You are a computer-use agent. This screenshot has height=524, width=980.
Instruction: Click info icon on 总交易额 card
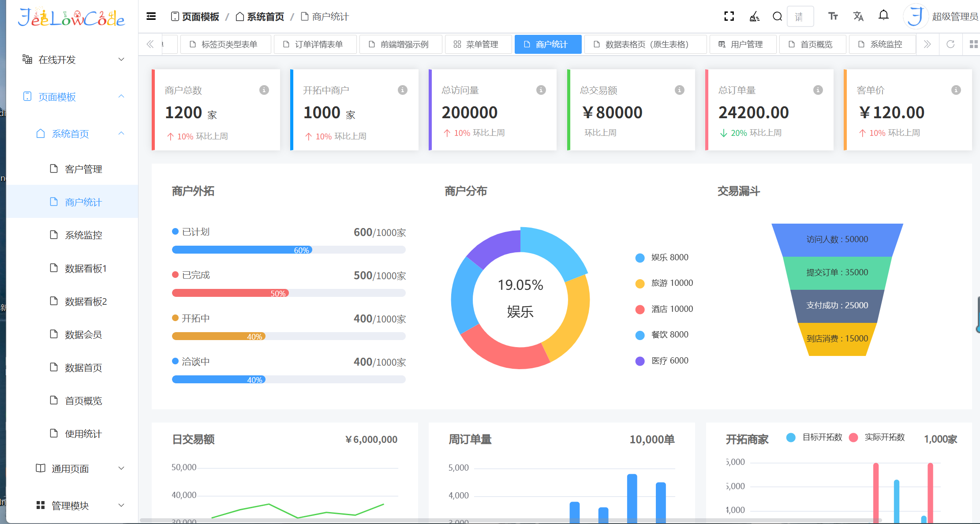(680, 90)
